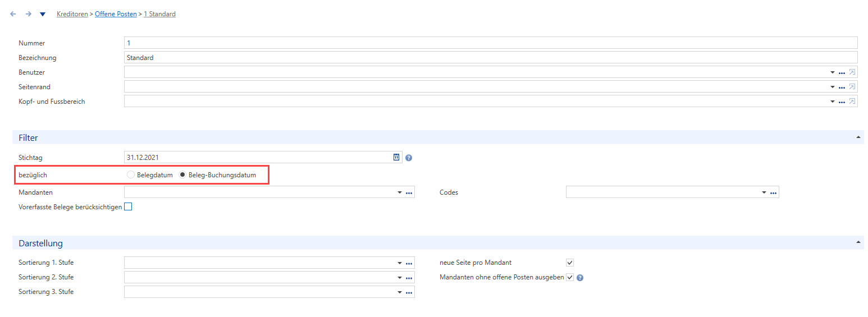Go back with the left arrow icon
Screen dimensions: 868x317
(13, 14)
